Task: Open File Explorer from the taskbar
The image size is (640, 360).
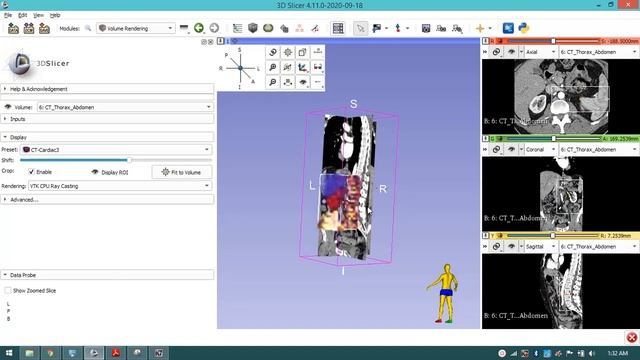Action: pos(29,353)
